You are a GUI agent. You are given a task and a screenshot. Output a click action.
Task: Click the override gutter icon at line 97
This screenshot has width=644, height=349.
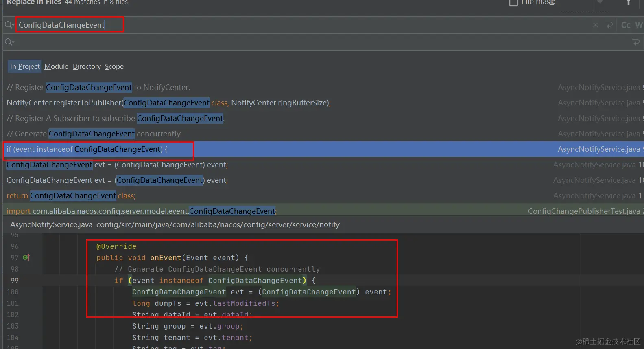[26, 257]
